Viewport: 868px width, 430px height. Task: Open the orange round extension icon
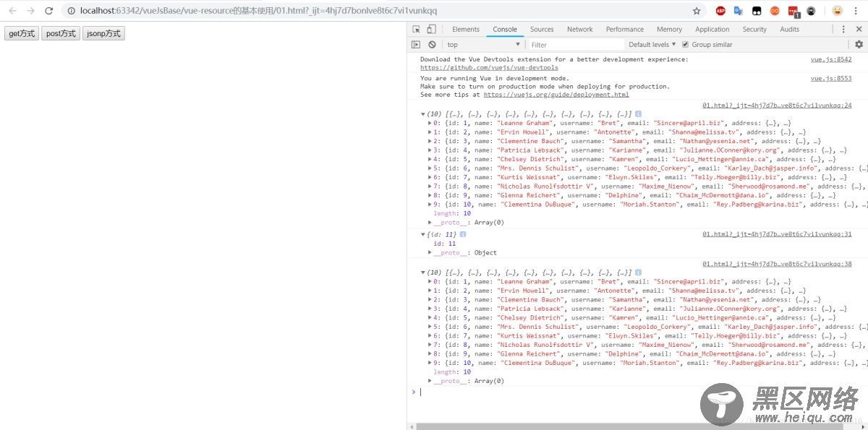775,11
